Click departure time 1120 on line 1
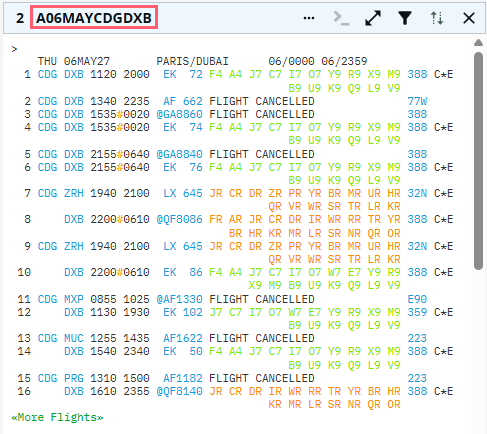 point(103,74)
